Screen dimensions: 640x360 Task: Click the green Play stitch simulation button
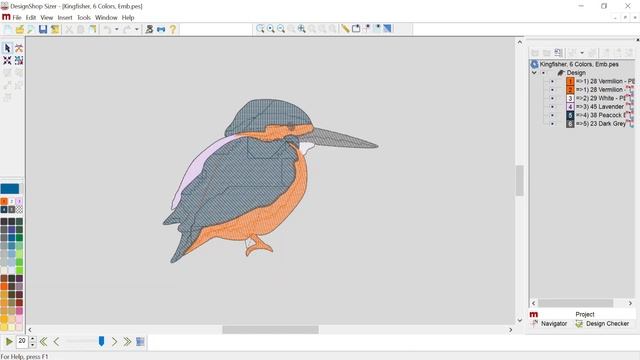[x=9, y=341]
